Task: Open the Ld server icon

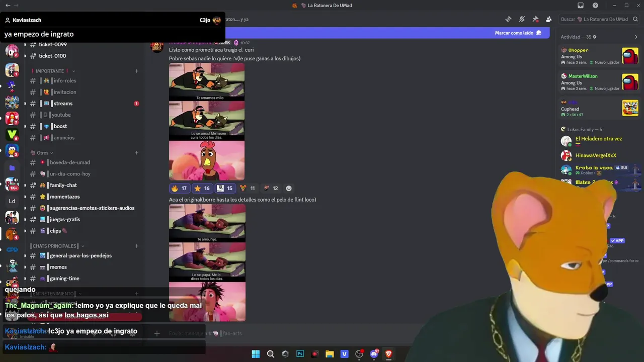Action: point(12,201)
